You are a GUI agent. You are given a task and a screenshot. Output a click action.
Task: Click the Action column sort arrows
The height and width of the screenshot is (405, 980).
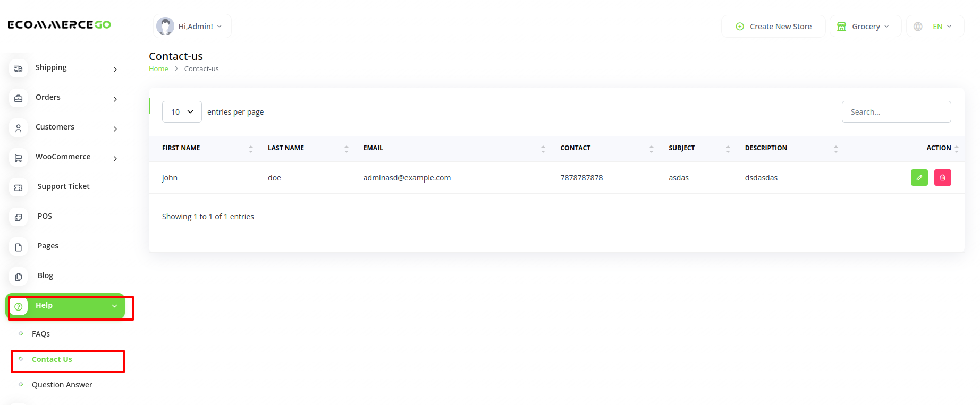[x=957, y=149]
